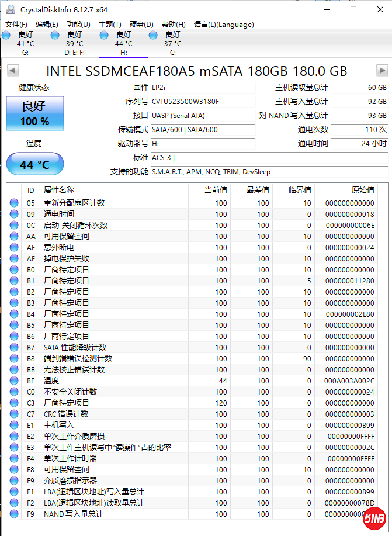This screenshot has width=392, height=536.
Task: Open the 语言(L)(Language) menu
Action: coord(224,24)
